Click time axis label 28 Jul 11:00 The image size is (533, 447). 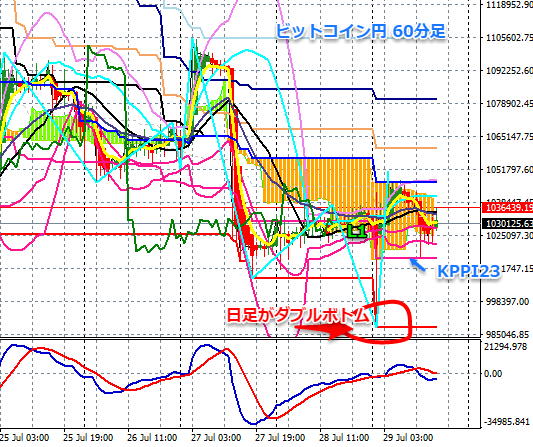[344, 437]
